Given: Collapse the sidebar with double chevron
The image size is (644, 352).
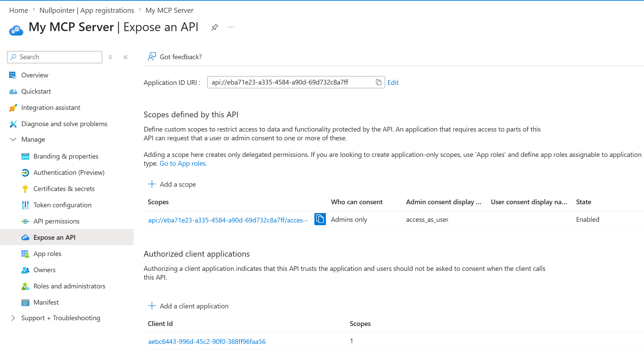Looking at the screenshot, I should (126, 57).
